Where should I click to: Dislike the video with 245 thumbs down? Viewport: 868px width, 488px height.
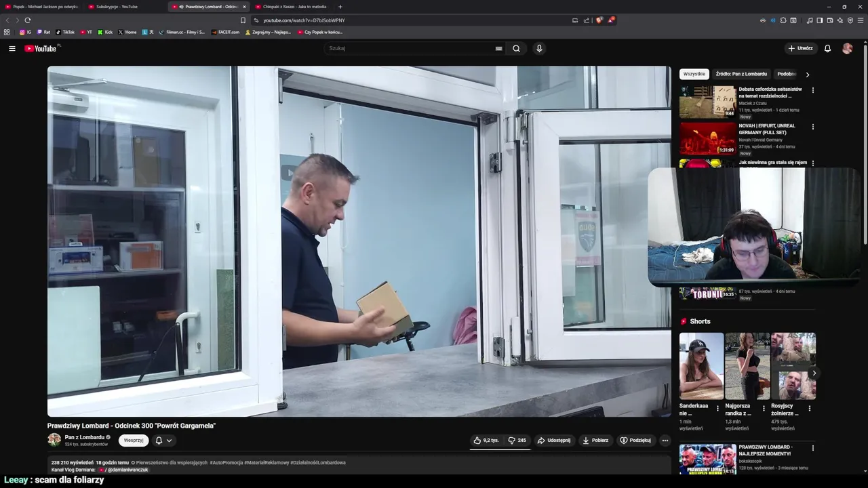pyautogui.click(x=517, y=441)
